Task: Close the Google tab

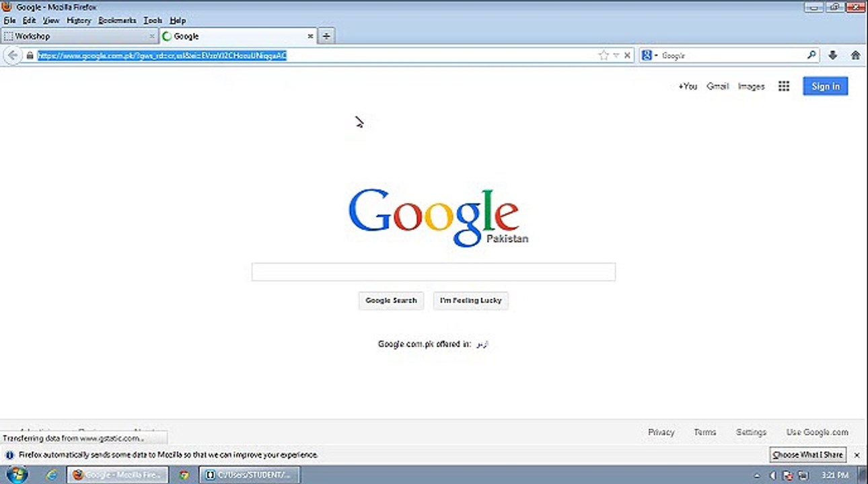Action: click(x=310, y=36)
